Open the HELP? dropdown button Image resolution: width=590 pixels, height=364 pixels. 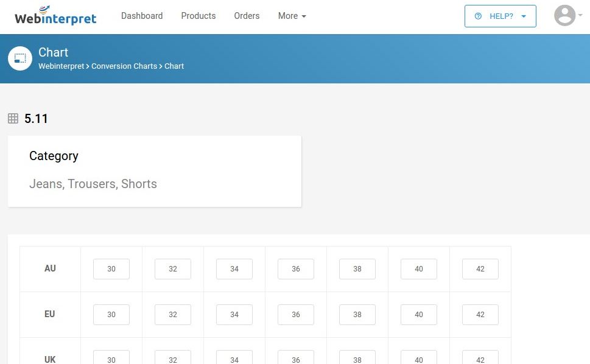click(500, 16)
